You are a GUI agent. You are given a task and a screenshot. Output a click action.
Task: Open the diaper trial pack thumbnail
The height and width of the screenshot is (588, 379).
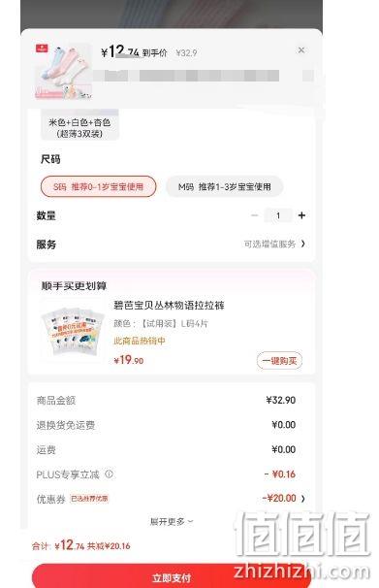pos(72,331)
